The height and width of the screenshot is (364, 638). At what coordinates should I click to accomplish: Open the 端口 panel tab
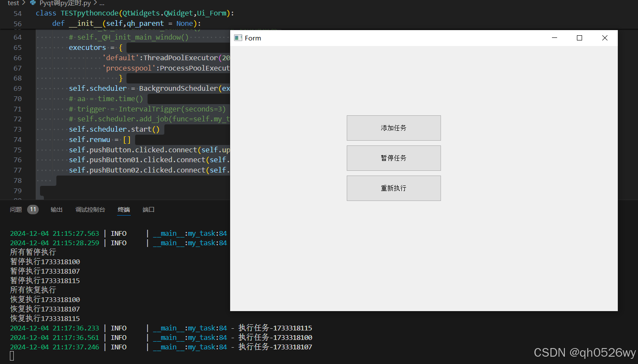click(148, 210)
